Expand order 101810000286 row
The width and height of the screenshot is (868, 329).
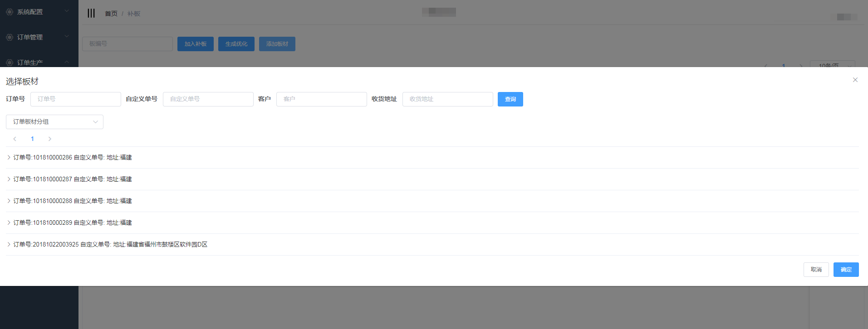click(x=9, y=157)
